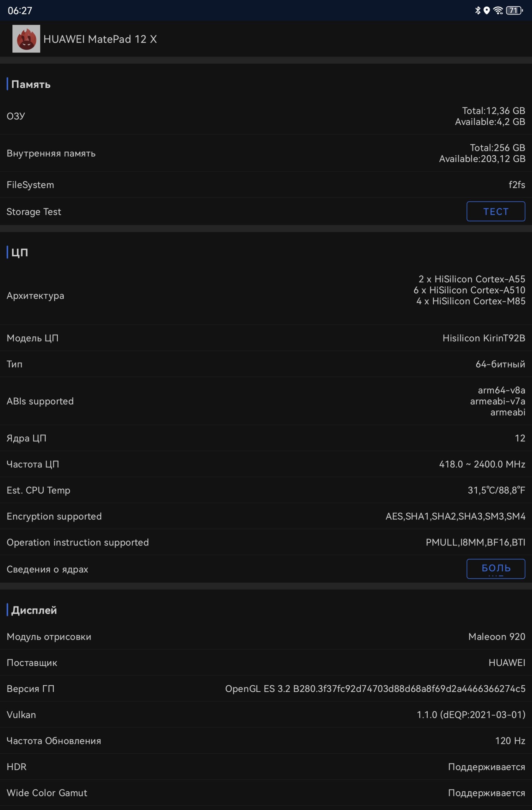This screenshot has width=532, height=810.
Task: Tap the Частота Обновления 120 Hz row
Action: (266, 741)
